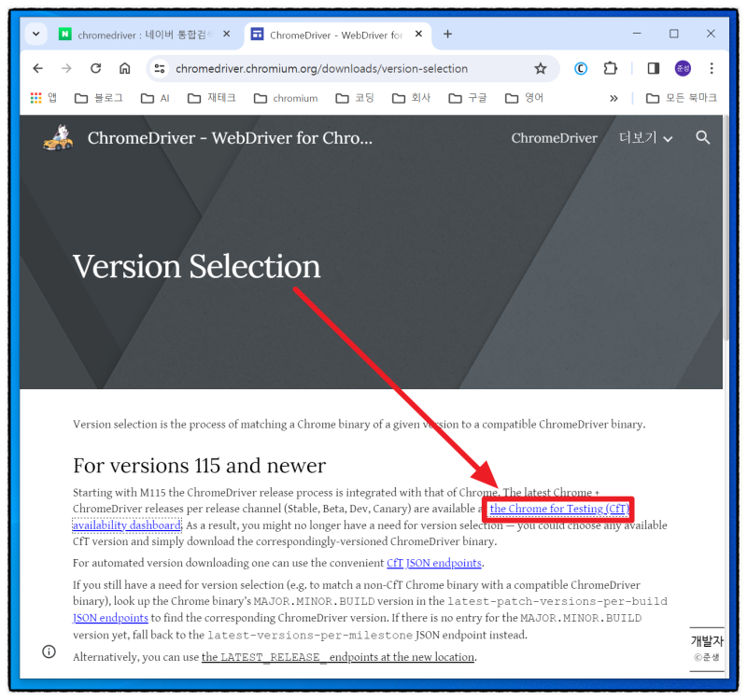
Task: Open the search magnifier on the ChromeDriver site
Action: click(x=702, y=138)
